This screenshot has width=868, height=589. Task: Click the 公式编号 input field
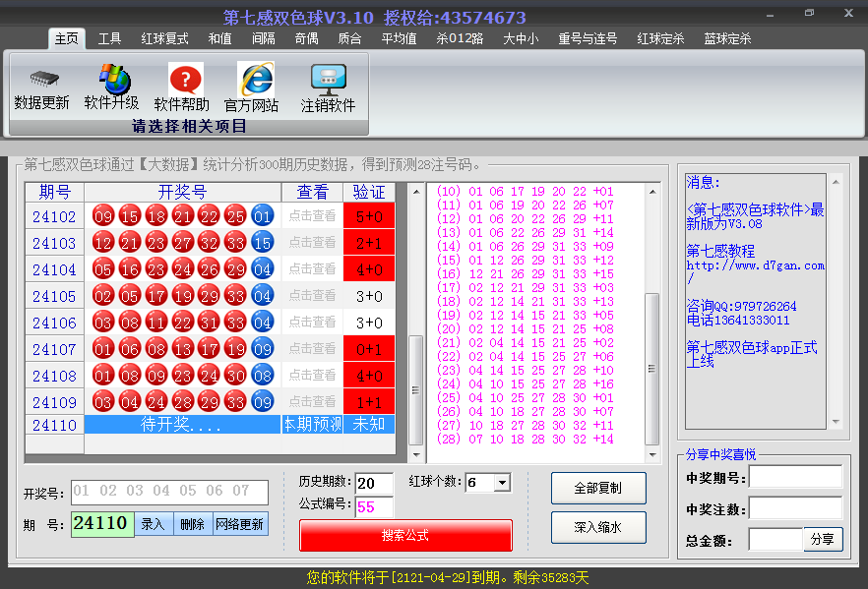(374, 507)
